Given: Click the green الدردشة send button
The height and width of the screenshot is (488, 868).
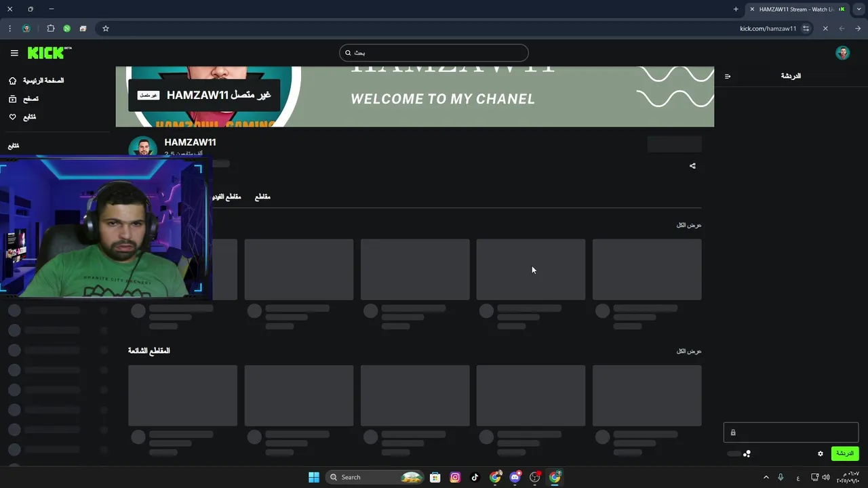Looking at the screenshot, I should click(x=845, y=453).
